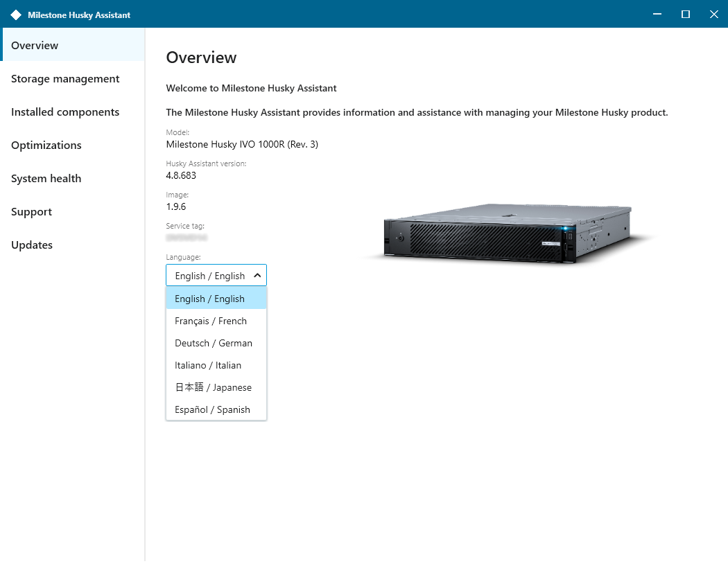Viewport: 728px width, 575px height.
Task: Maximize the Husky Assistant window
Action: pyautogui.click(x=685, y=15)
